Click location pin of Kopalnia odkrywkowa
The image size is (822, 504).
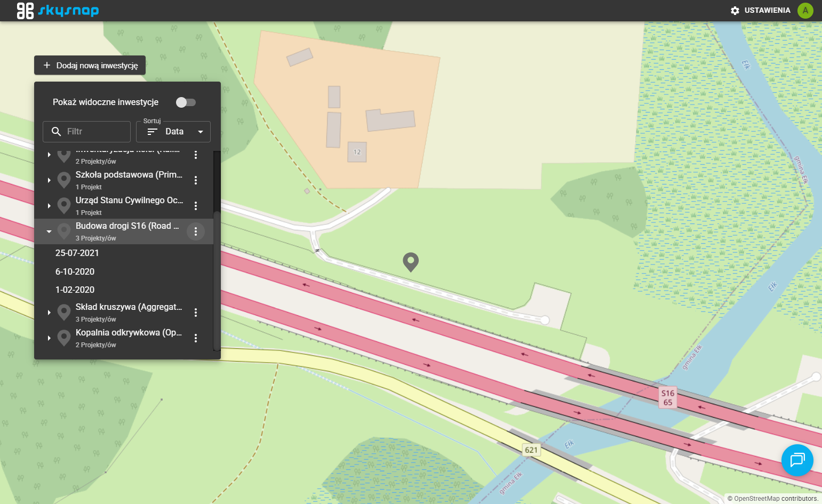(x=64, y=338)
